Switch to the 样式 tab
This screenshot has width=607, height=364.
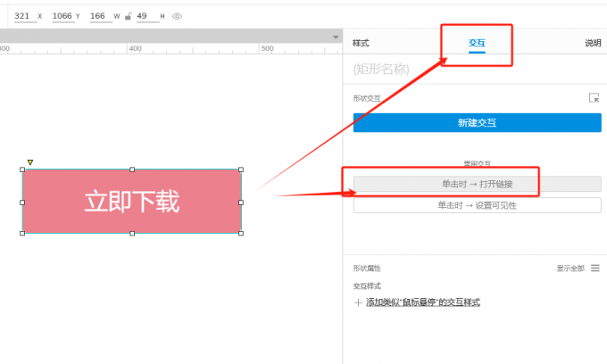point(361,43)
